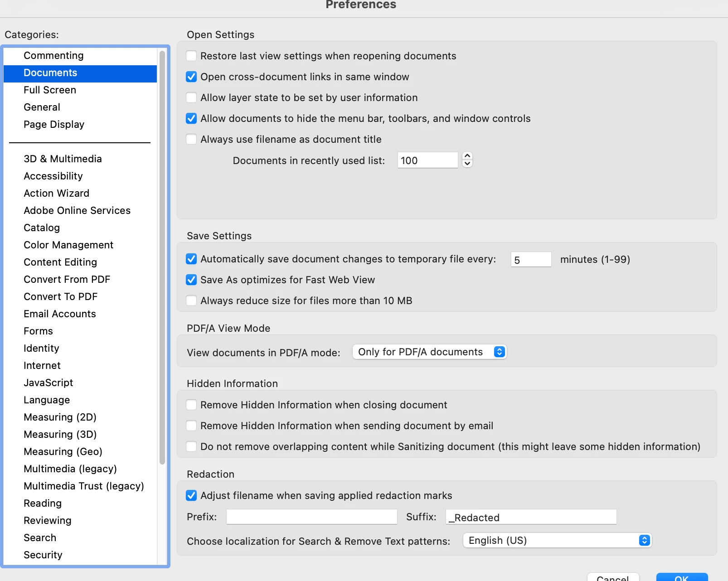The width and height of the screenshot is (728, 581).
Task: Open the 3D & Multimedia category
Action: tap(80, 159)
